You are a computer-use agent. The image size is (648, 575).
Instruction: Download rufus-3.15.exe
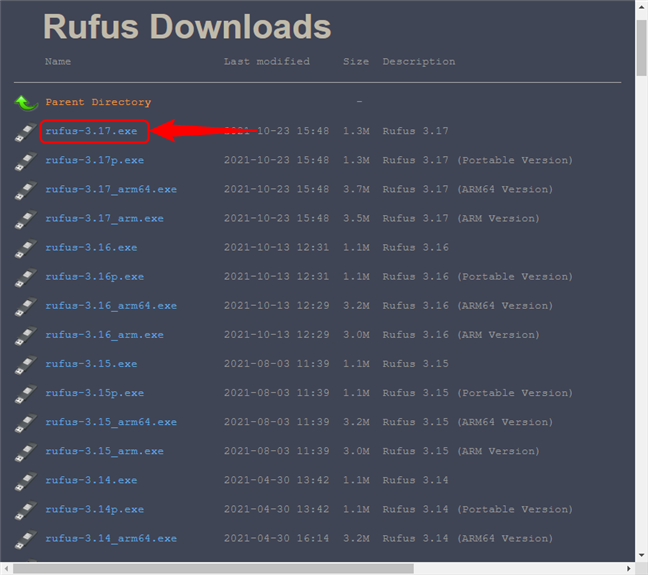click(x=91, y=364)
